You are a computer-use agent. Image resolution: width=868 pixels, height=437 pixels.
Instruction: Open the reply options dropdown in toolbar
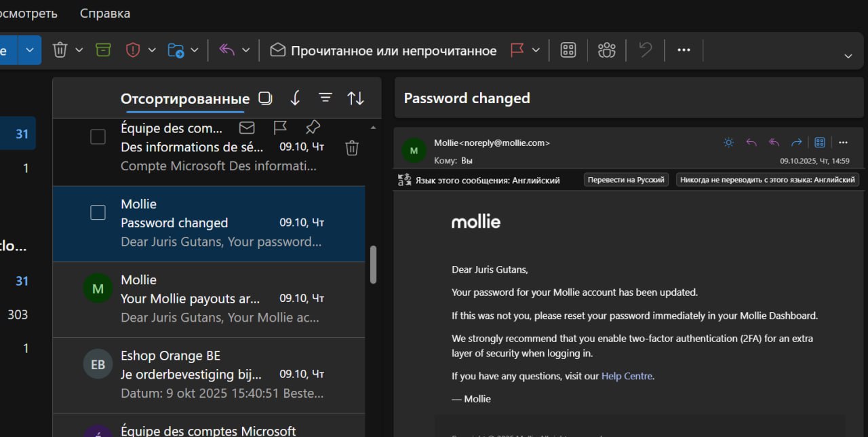(245, 50)
